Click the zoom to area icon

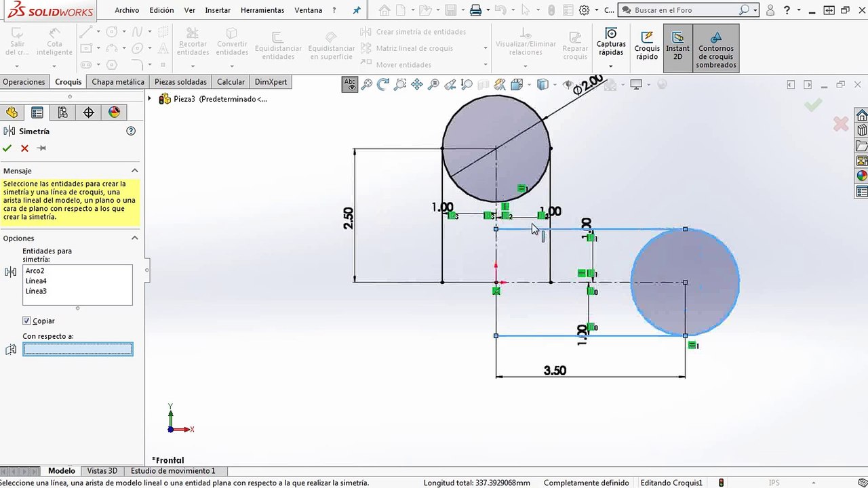point(400,85)
